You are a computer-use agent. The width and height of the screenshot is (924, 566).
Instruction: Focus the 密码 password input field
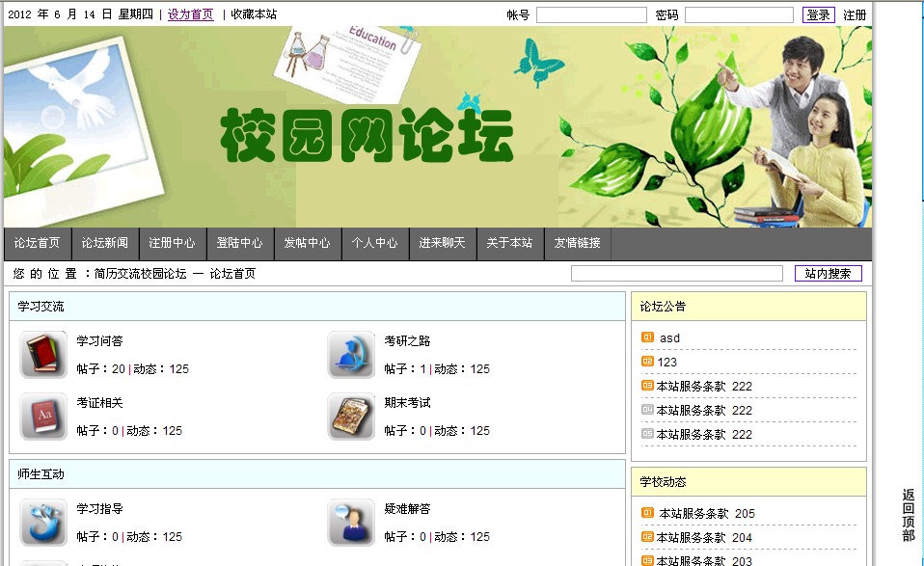(x=739, y=15)
